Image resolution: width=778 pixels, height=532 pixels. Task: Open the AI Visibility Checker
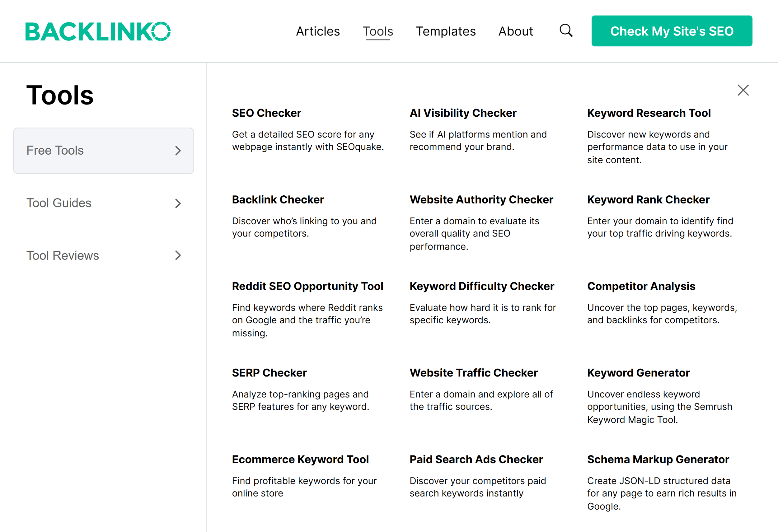463,113
